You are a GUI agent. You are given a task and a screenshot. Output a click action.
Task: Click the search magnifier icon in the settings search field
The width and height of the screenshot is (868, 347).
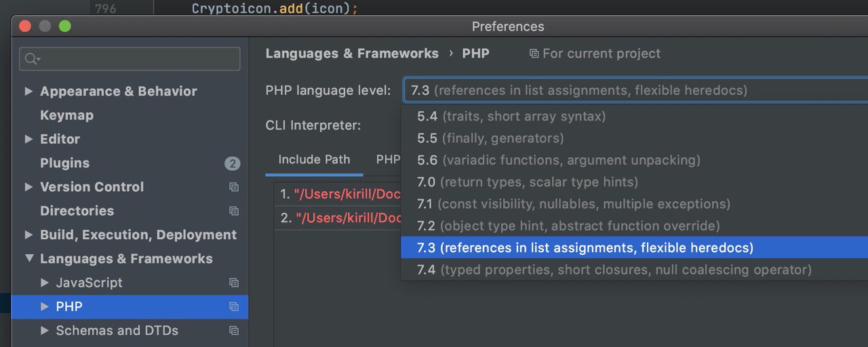(32, 59)
